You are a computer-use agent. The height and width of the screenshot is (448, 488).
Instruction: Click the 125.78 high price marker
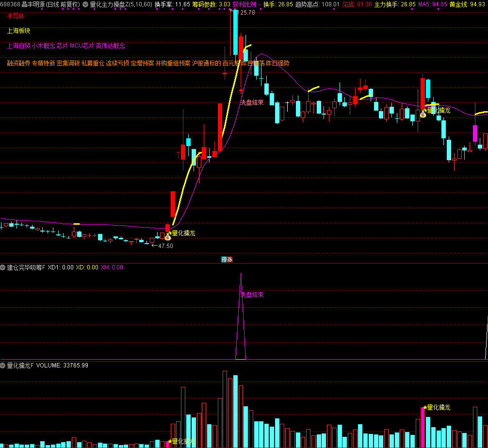(247, 13)
